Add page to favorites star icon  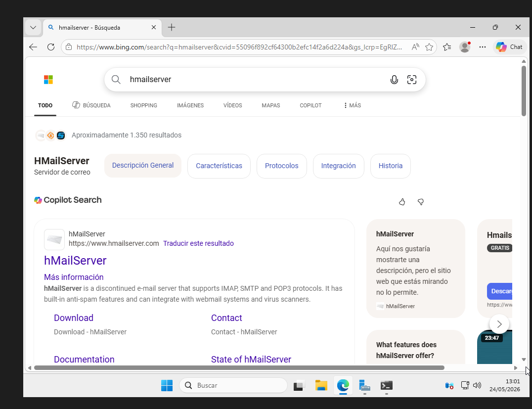429,47
